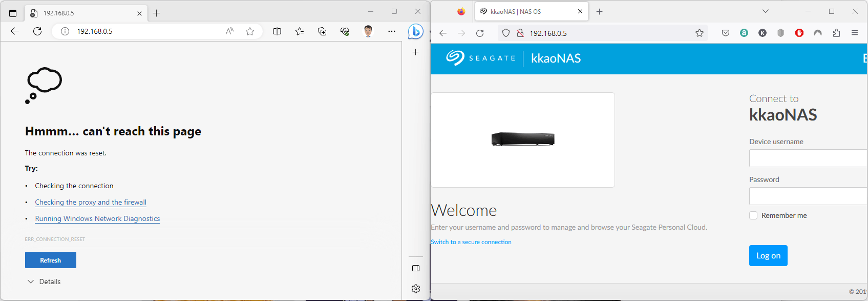The width and height of the screenshot is (868, 301).
Task: Check the Remember me checkbox
Action: pos(753,215)
